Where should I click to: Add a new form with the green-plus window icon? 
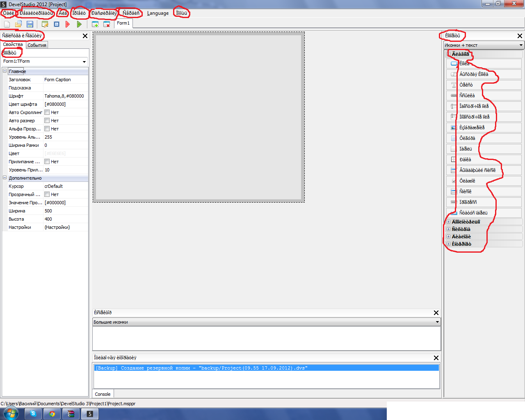(x=95, y=24)
